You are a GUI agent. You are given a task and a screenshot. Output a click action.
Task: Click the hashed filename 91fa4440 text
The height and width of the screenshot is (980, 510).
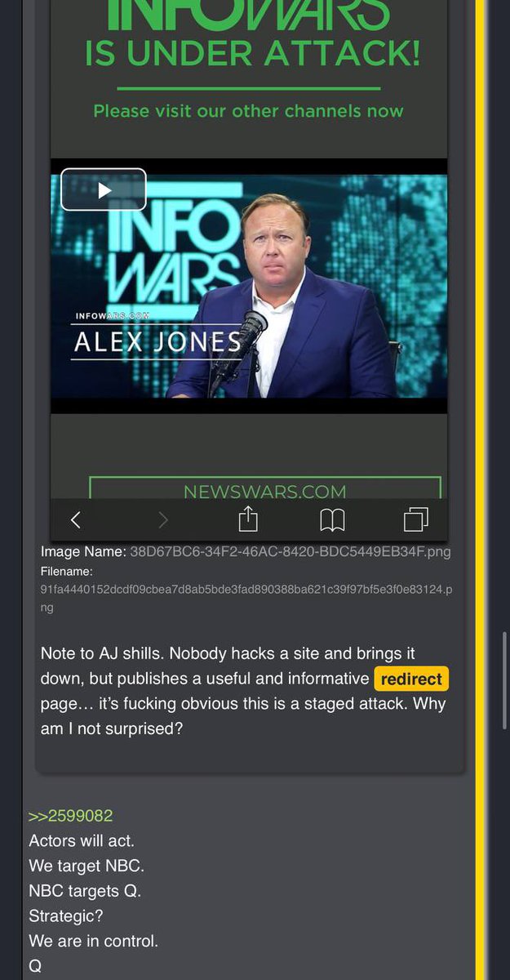pos(246,598)
